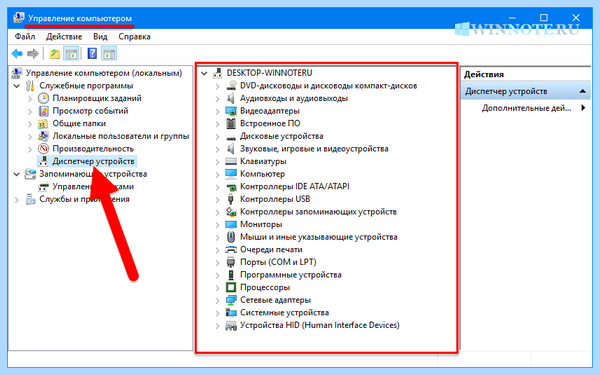Collapse the Служебные программы node
Image resolution: width=600 pixels, height=375 pixels.
point(17,86)
